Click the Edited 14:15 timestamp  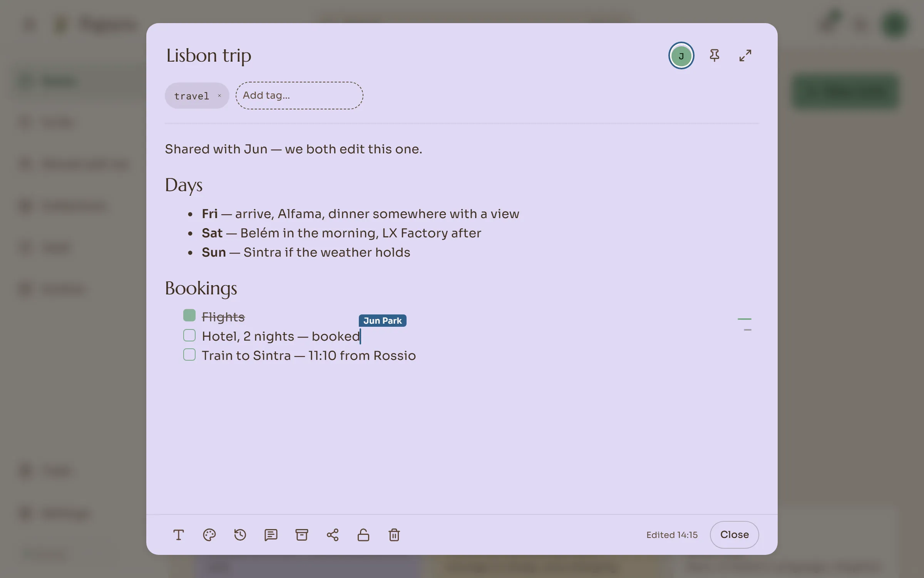click(672, 535)
